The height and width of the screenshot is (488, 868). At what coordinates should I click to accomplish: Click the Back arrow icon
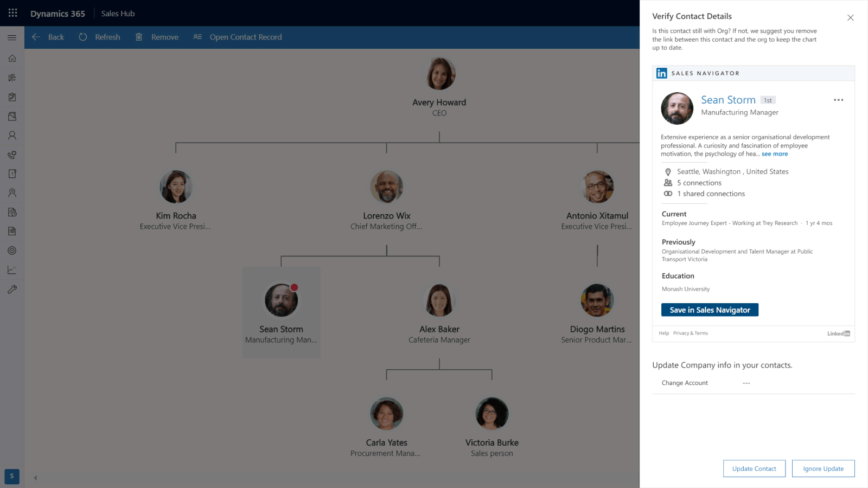point(36,37)
